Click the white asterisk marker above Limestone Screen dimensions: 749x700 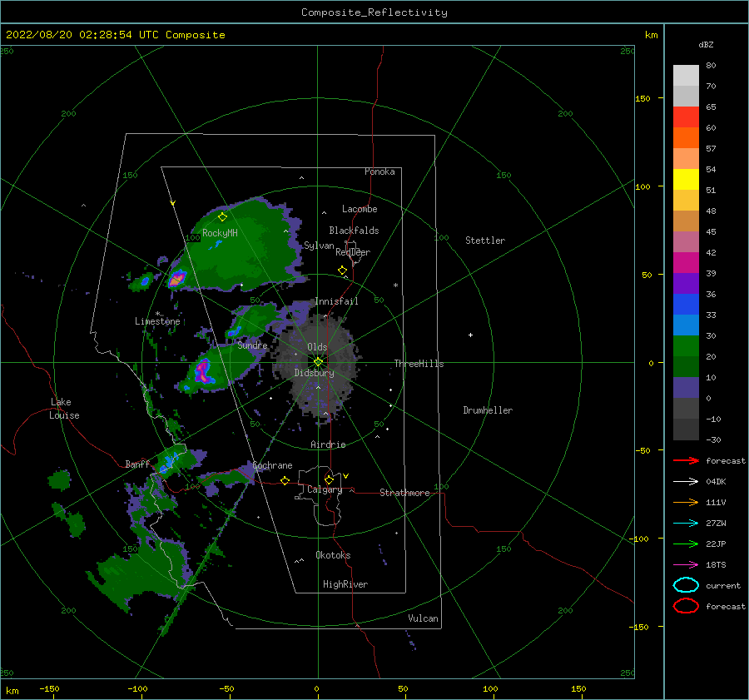tap(157, 314)
